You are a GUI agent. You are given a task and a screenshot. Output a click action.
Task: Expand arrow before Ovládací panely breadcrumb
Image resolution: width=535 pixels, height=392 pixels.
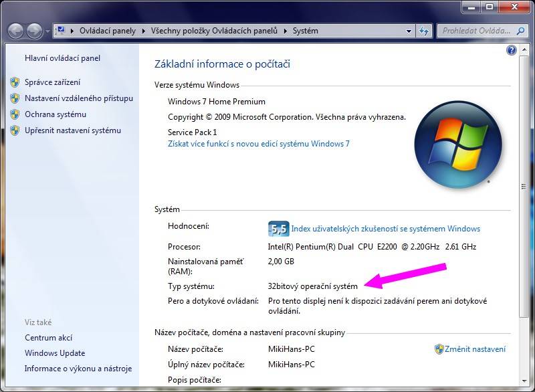pyautogui.click(x=72, y=31)
